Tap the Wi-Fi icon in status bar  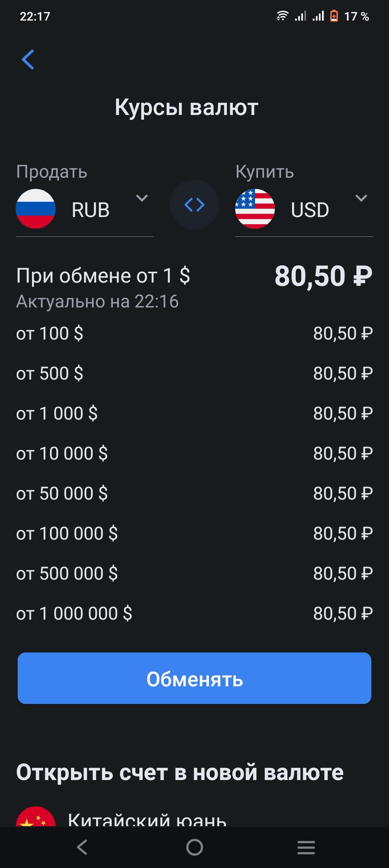click(x=282, y=16)
